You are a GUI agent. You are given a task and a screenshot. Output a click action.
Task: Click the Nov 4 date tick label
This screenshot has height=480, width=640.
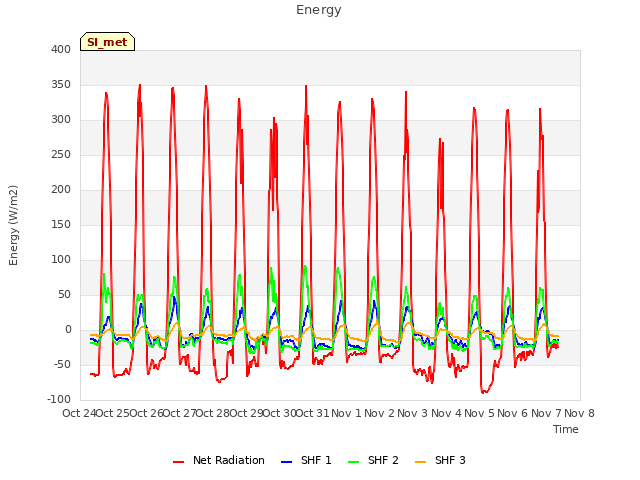click(x=446, y=413)
